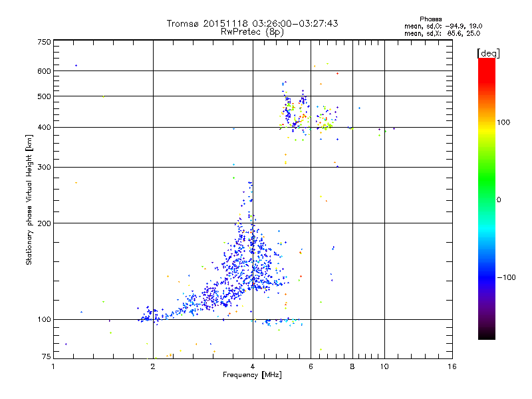Click the black bottom of the phase colorbar
This screenshot has height=399, width=532.
tap(487, 334)
